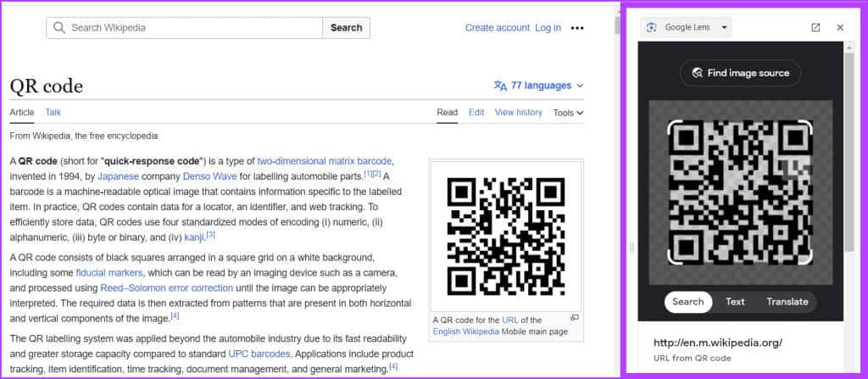This screenshot has height=379, width=868.
Task: Click Find image source button
Action: click(x=740, y=73)
